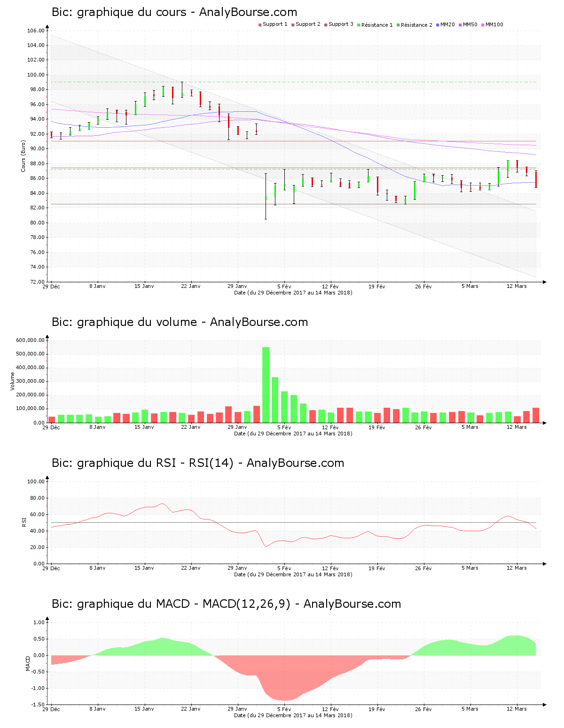Click the tallest green volume bar

click(x=266, y=385)
